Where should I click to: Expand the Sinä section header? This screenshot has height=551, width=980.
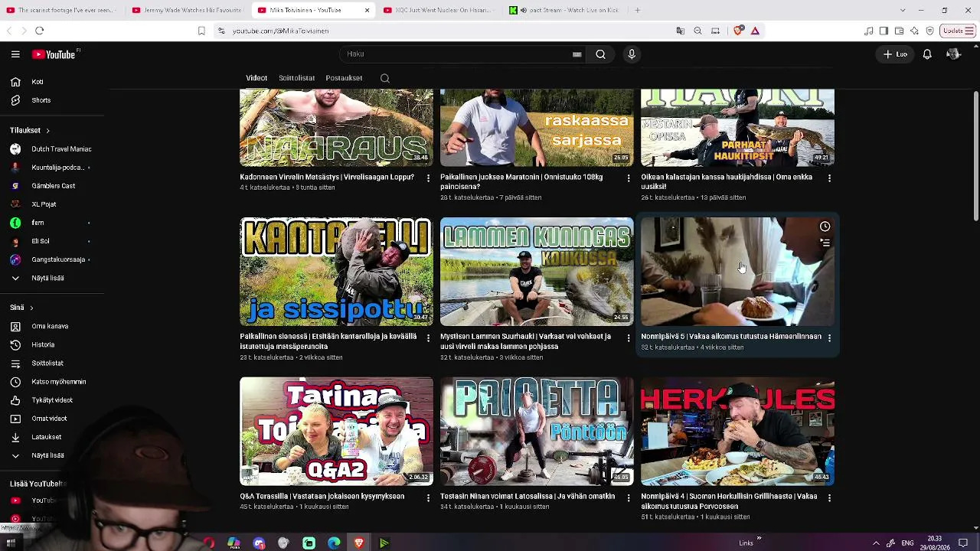point(21,308)
